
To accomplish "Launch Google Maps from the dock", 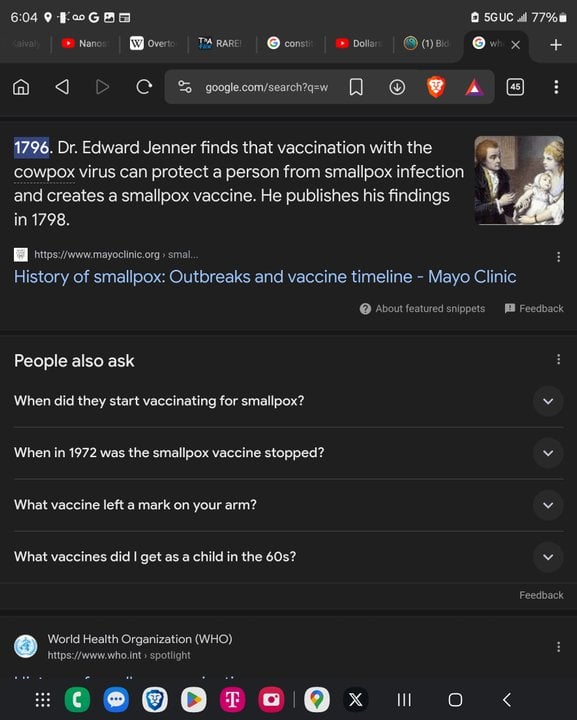I will [x=317, y=699].
